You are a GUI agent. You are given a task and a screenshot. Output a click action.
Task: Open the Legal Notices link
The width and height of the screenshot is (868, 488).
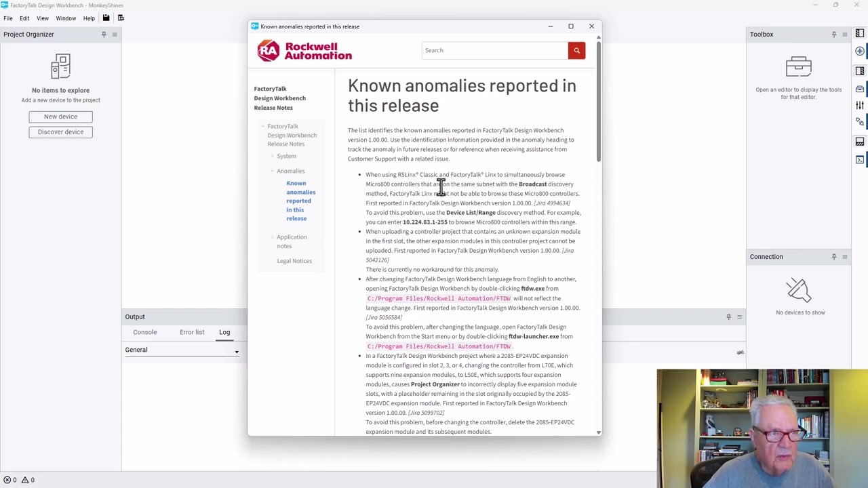(294, 261)
